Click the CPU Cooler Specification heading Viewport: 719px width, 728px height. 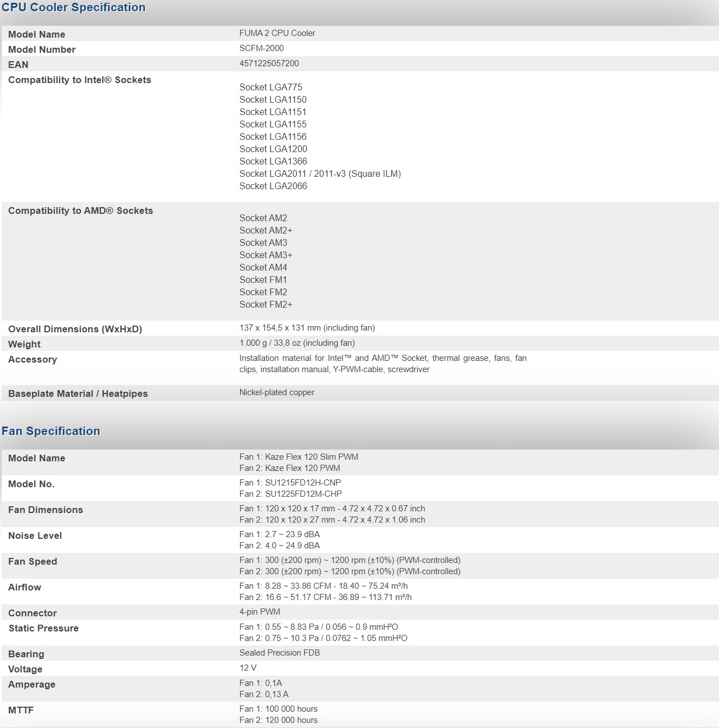(x=74, y=8)
